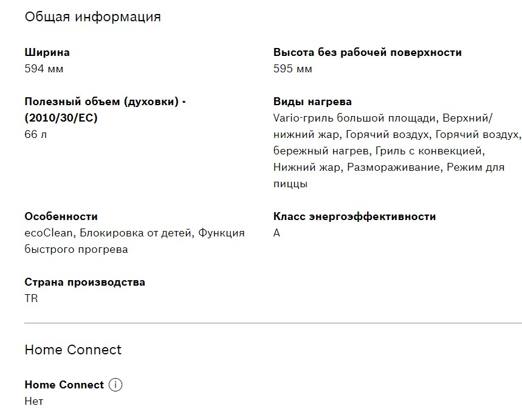This screenshot has height=420, width=522.
Task: Click the horizontal divider above Home Connect
Action: 273,323
